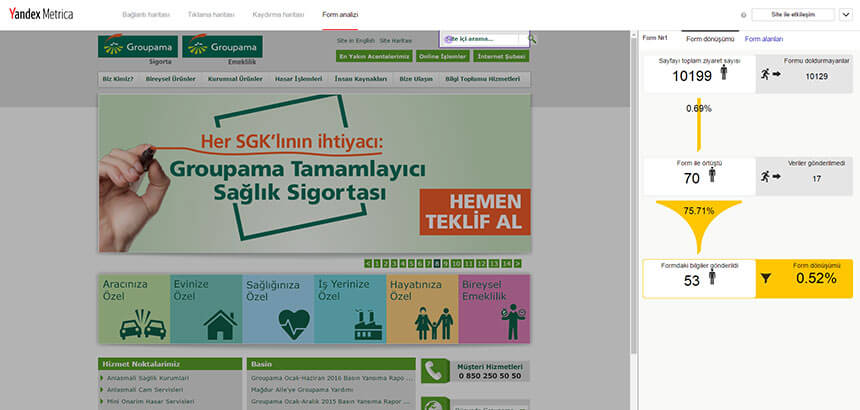Click the Form №1 label
The width and height of the screenshot is (860, 410).
tap(655, 38)
